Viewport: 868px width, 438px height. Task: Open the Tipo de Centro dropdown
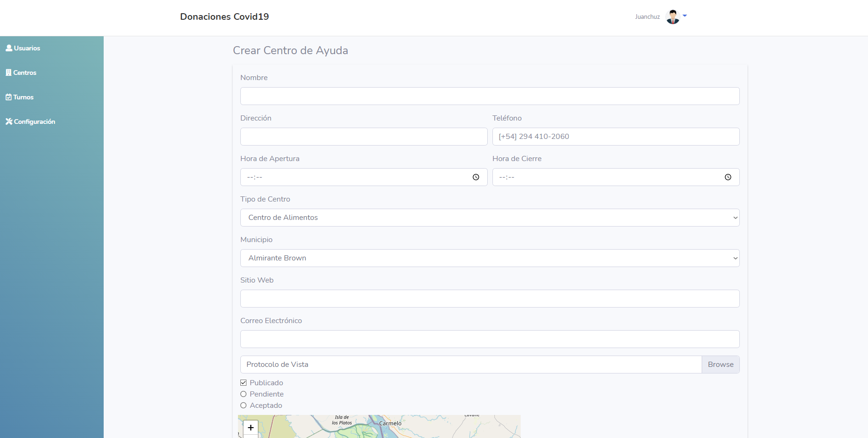[490, 218]
